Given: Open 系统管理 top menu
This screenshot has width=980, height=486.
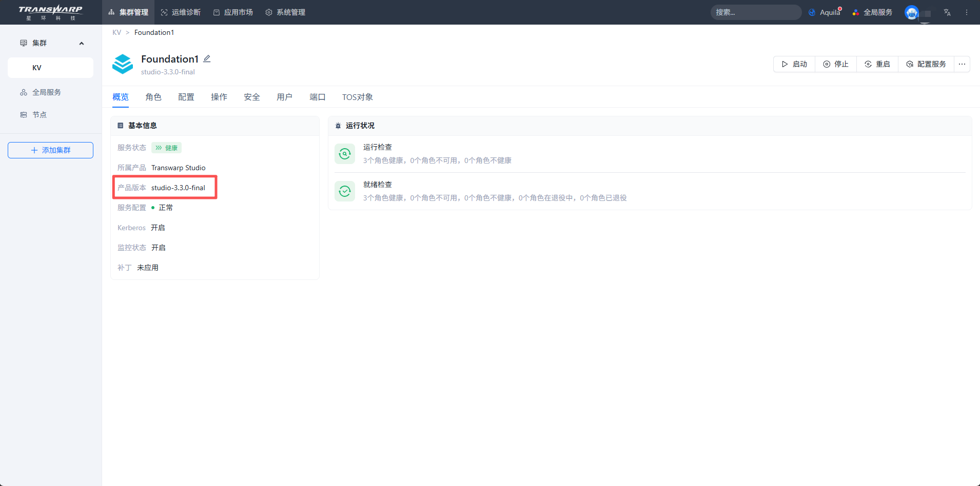Looking at the screenshot, I should click(x=285, y=12).
